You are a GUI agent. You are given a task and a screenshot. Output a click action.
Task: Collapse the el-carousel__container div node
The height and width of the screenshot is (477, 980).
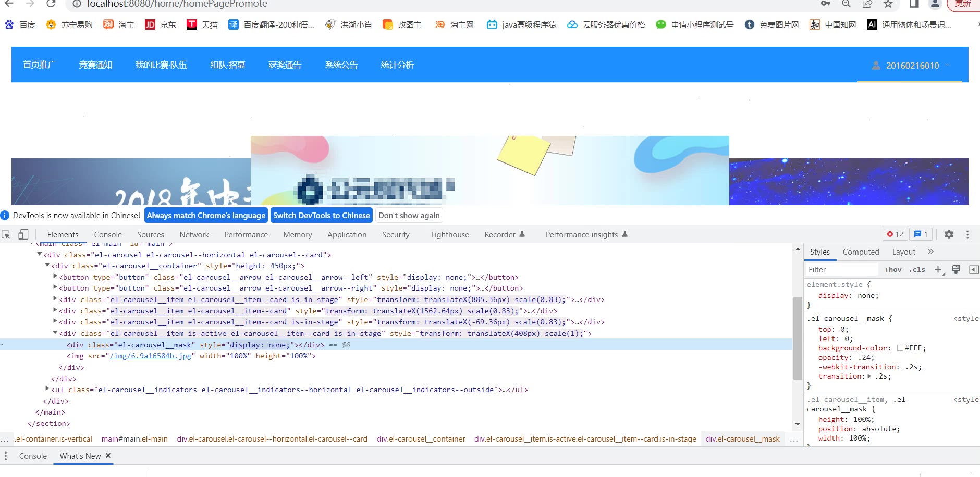(47, 265)
